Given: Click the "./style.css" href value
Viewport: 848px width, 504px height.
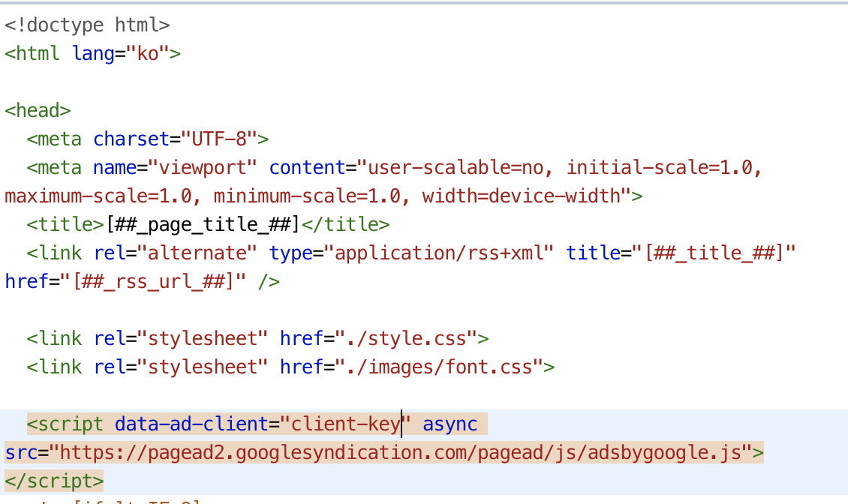Looking at the screenshot, I should point(405,338).
